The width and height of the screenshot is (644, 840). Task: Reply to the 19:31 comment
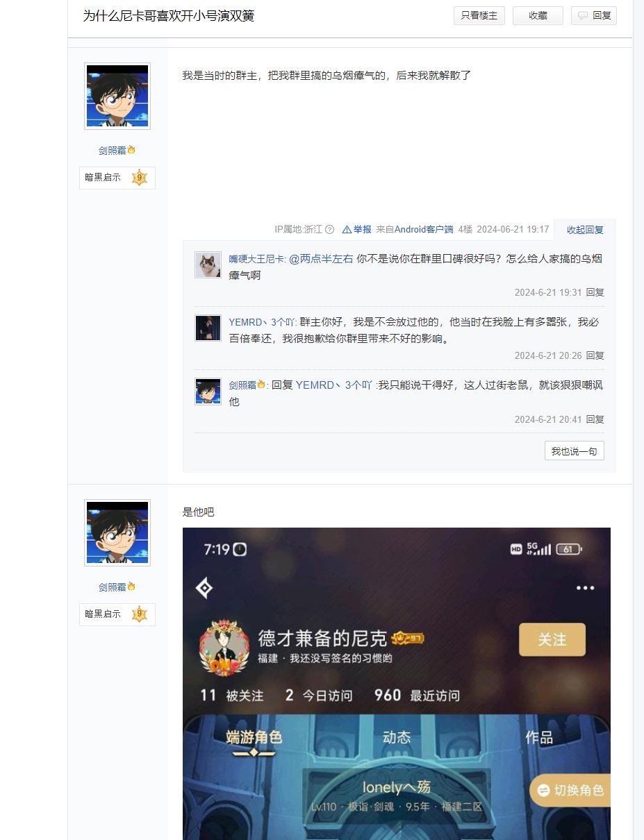(x=595, y=292)
